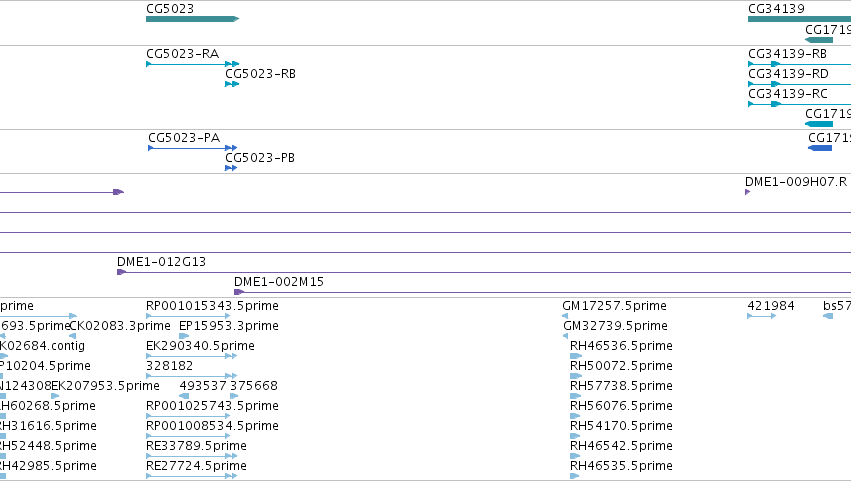851x481 pixels.
Task: Click the CG5023-PA protein feature
Action: click(193, 148)
